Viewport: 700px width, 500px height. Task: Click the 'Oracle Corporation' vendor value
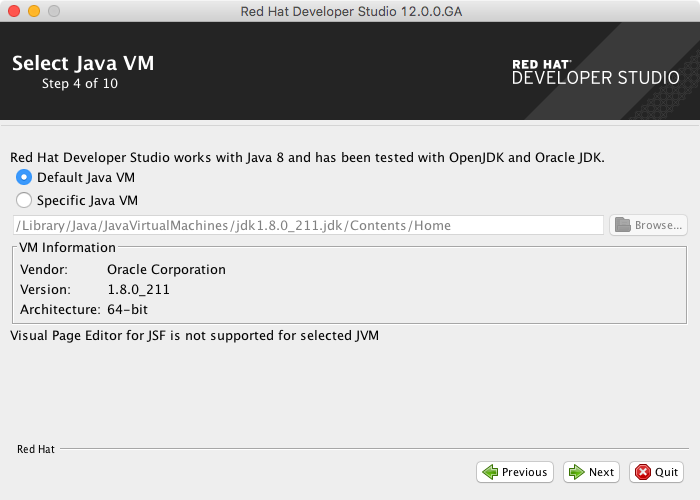166,270
